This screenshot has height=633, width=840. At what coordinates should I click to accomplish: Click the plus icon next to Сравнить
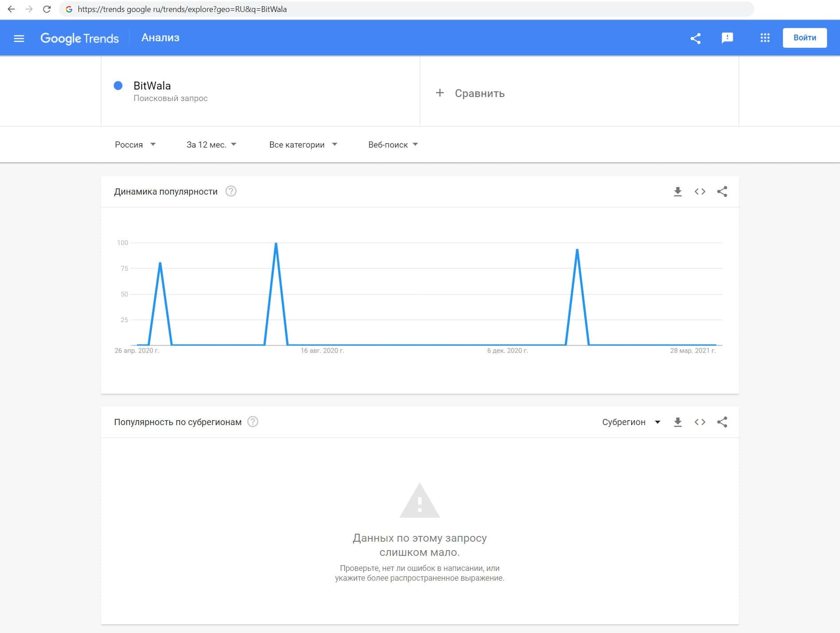tap(439, 93)
